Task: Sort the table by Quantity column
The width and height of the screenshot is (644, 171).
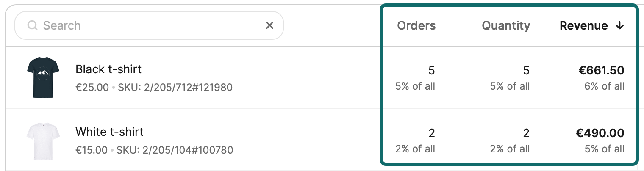Action: pos(506,26)
